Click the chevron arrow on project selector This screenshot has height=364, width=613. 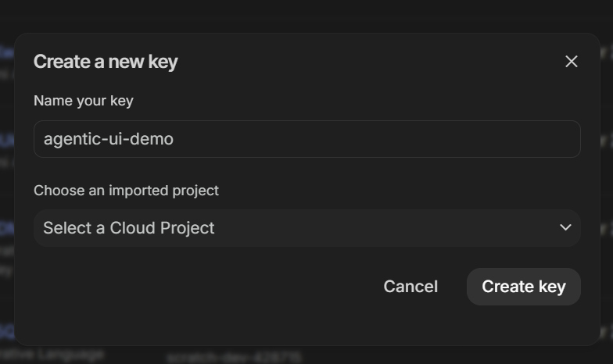(x=566, y=228)
